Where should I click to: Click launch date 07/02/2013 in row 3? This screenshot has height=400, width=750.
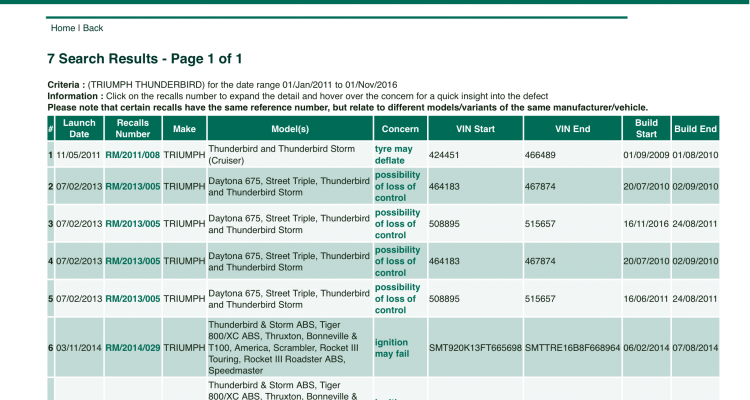pos(79,224)
